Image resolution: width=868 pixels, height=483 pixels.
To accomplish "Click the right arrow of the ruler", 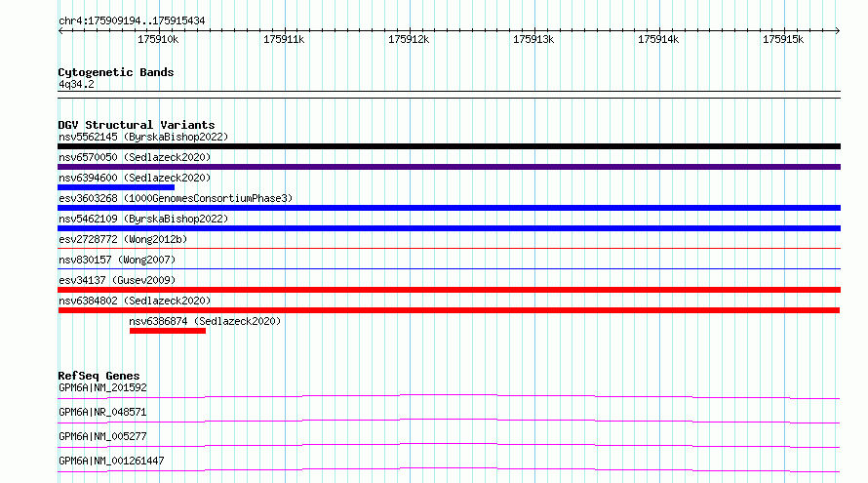I will pos(837,30).
